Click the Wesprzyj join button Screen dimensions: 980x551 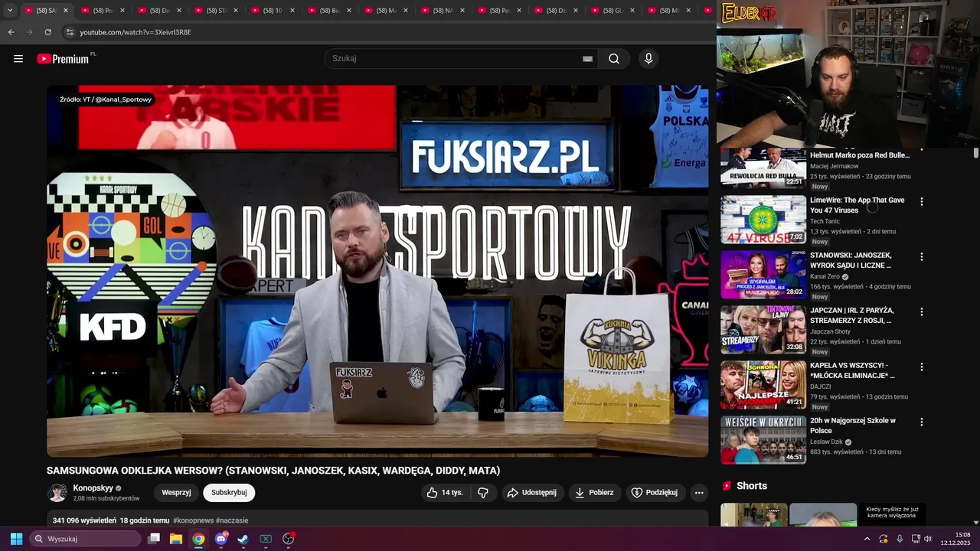point(176,493)
